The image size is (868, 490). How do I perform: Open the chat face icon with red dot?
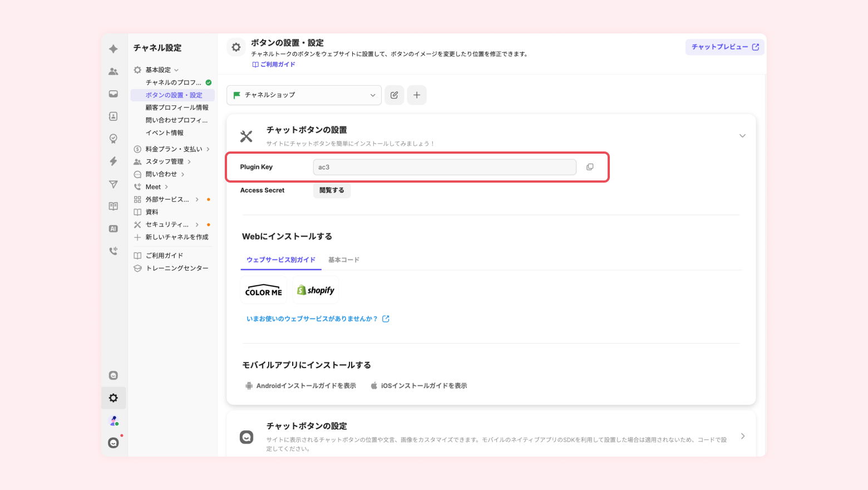pyautogui.click(x=114, y=443)
